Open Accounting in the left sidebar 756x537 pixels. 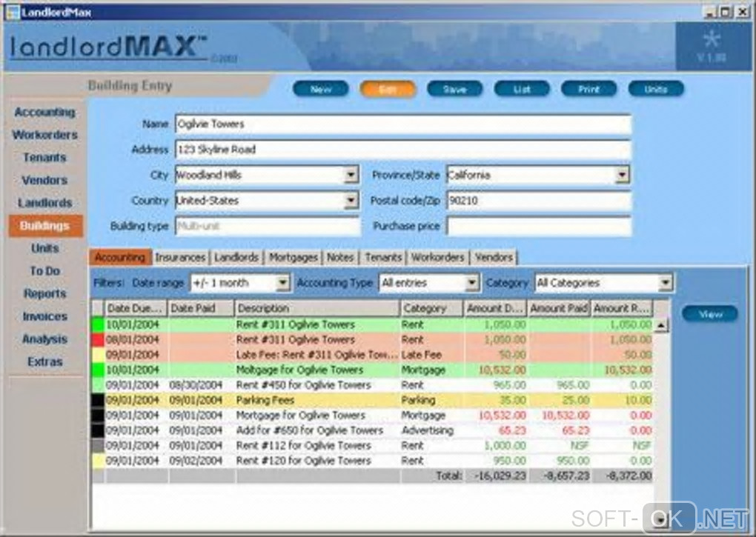pyautogui.click(x=44, y=113)
